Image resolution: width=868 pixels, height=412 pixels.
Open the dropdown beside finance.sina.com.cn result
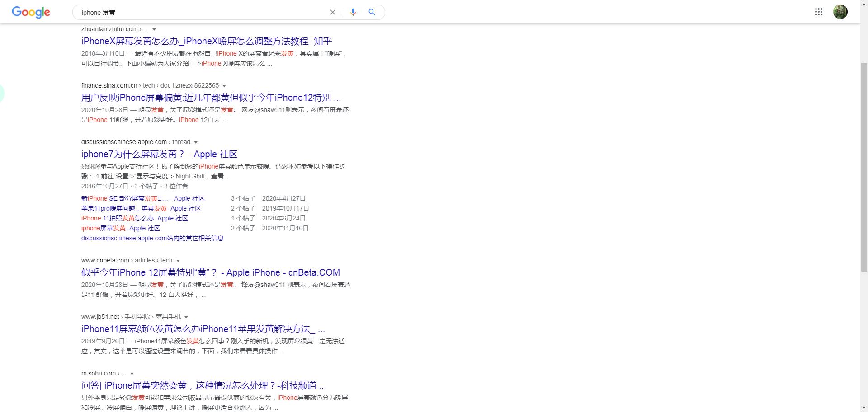point(225,85)
